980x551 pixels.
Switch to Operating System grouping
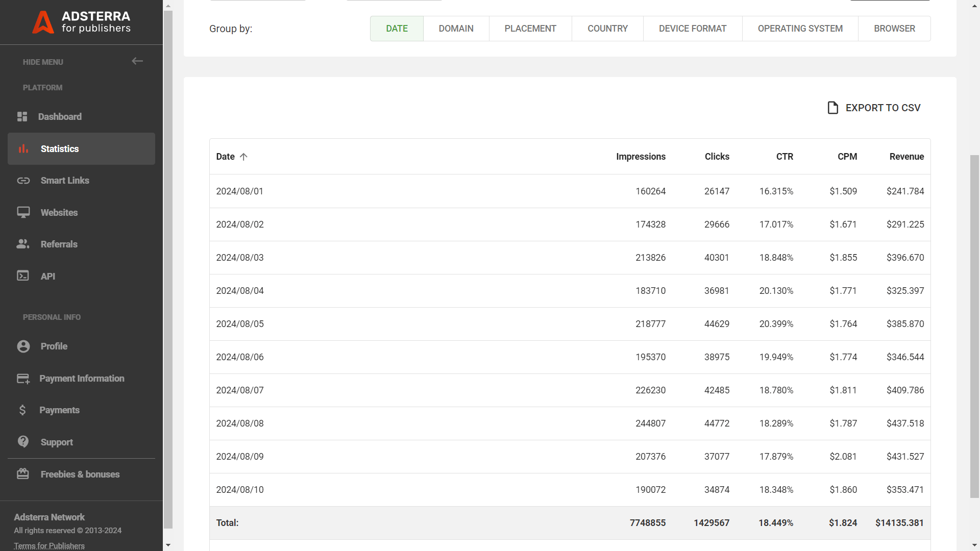tap(799, 28)
